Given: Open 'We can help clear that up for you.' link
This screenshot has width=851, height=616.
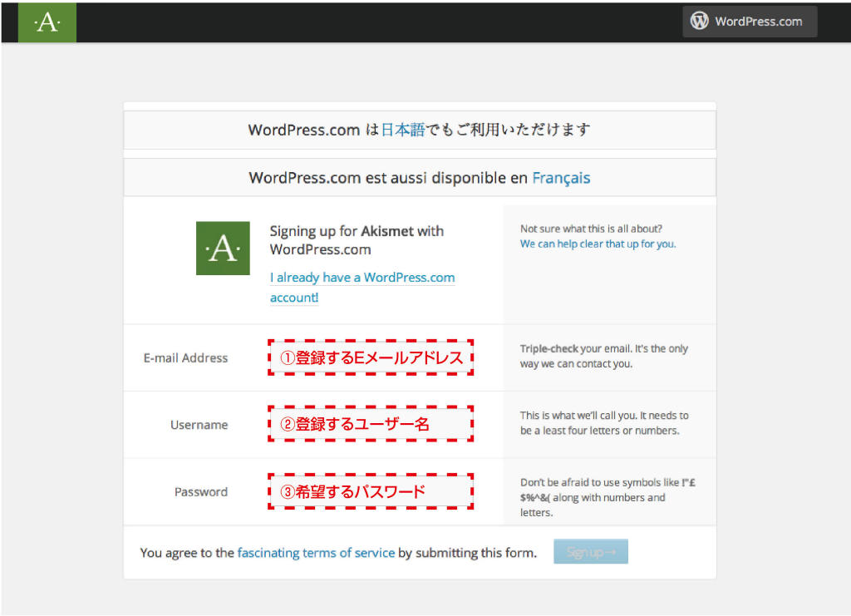Looking at the screenshot, I should click(598, 244).
